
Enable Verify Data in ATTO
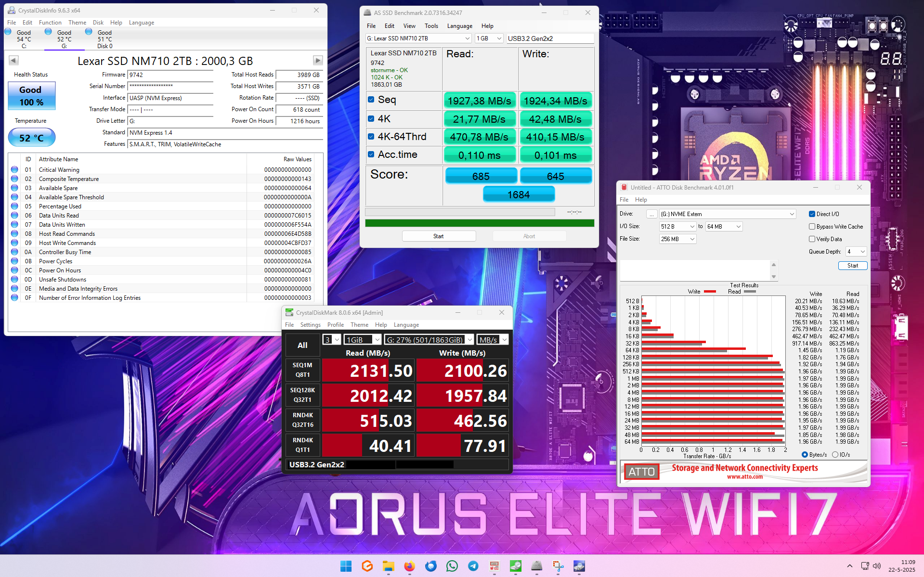coord(812,239)
